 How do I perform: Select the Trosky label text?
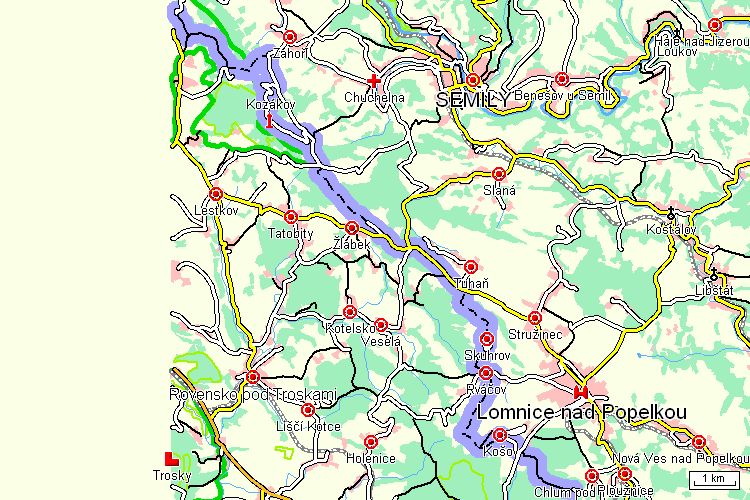[172, 476]
